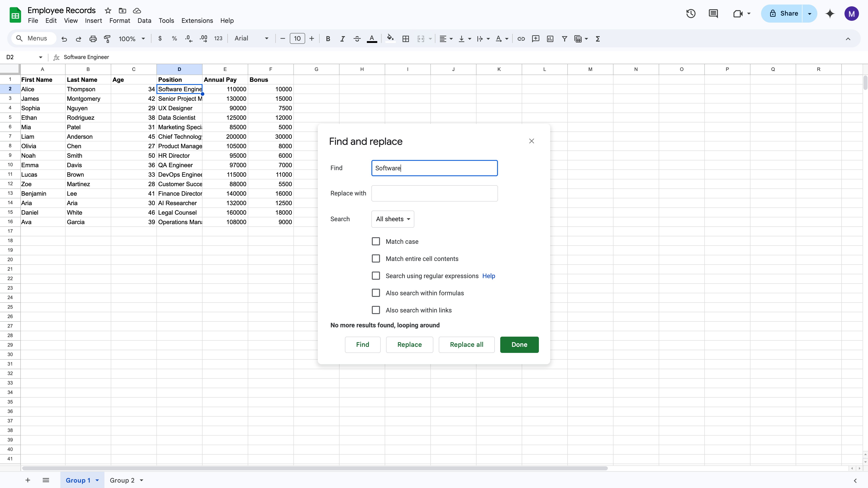Screen dimensions: 868x488
Task: Enable the Match case checkbox
Action: click(x=376, y=242)
